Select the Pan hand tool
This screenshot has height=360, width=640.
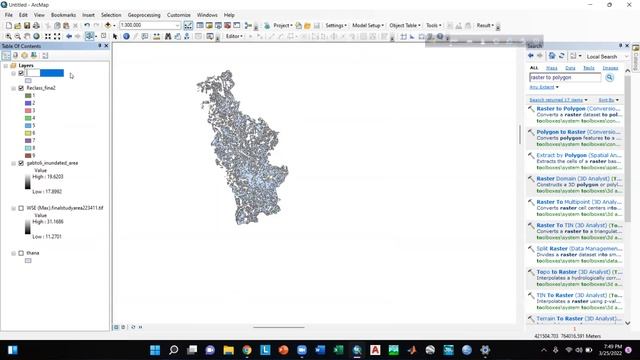coord(27,36)
